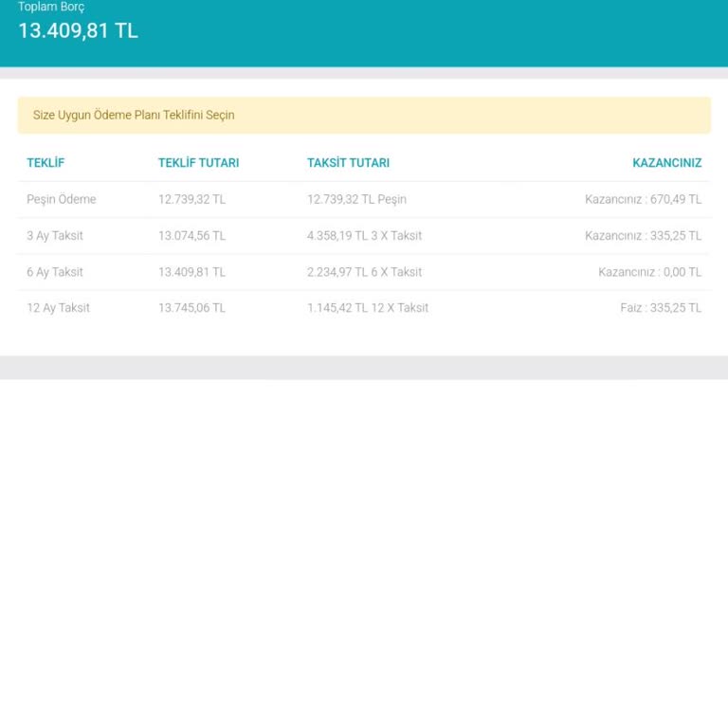The width and height of the screenshot is (728, 728).
Task: Click offer amount 13.745,06 TL
Action: [x=191, y=308]
